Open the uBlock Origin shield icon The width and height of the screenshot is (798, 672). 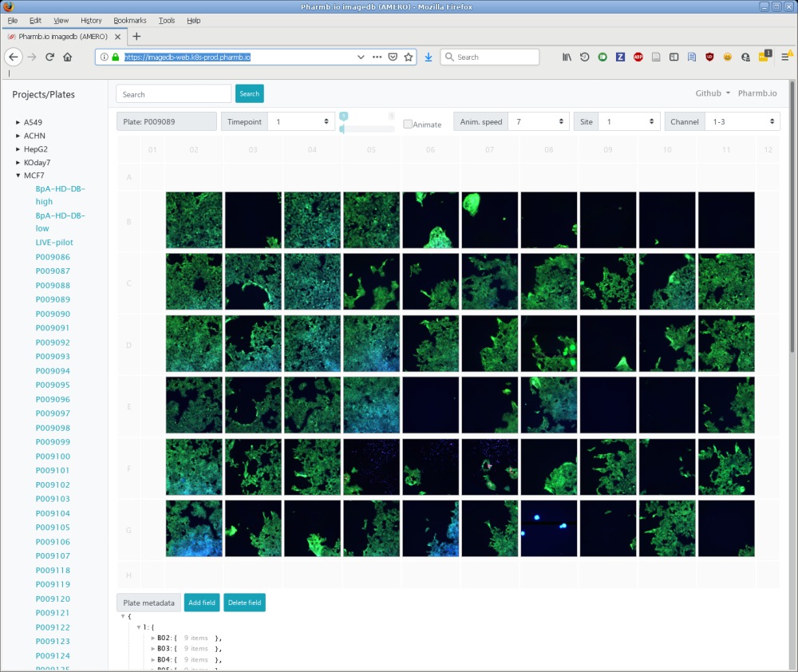coord(709,57)
